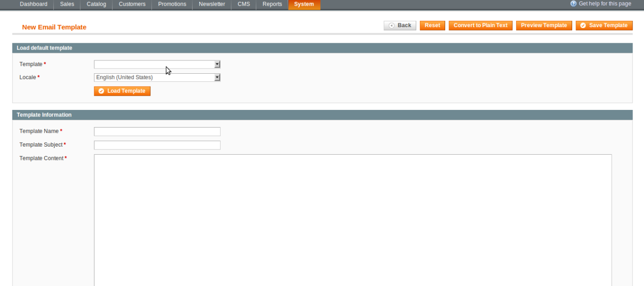Save the email template
Screen dimensions: 644x286
[604, 26]
